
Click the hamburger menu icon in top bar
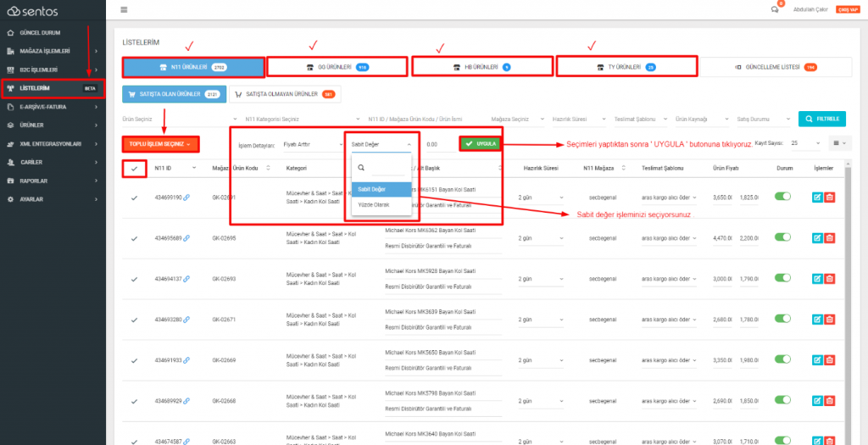pos(125,9)
